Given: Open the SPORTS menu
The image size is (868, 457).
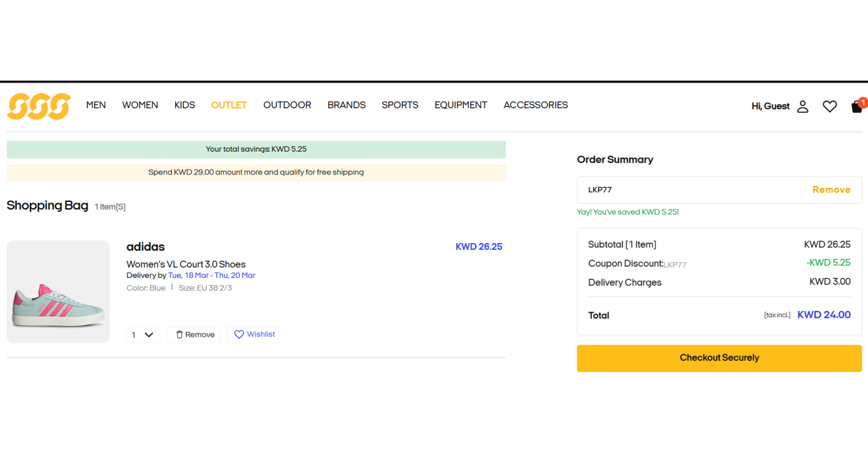Looking at the screenshot, I should point(400,105).
